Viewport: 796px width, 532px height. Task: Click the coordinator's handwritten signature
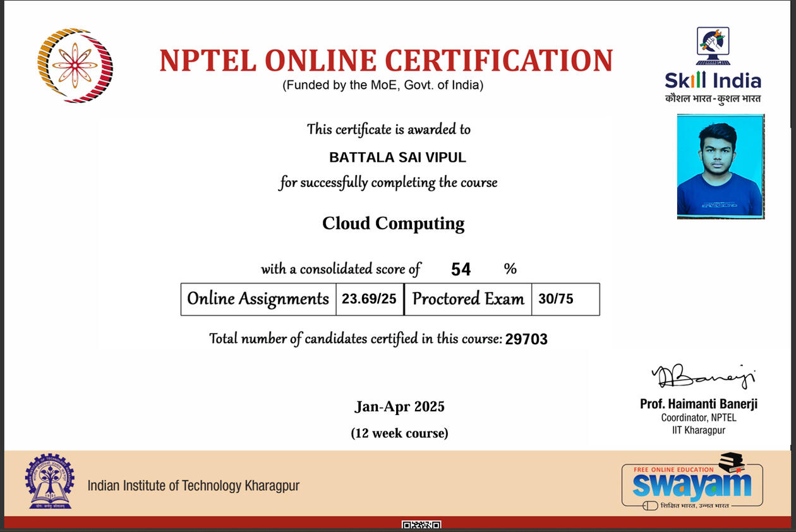703,377
